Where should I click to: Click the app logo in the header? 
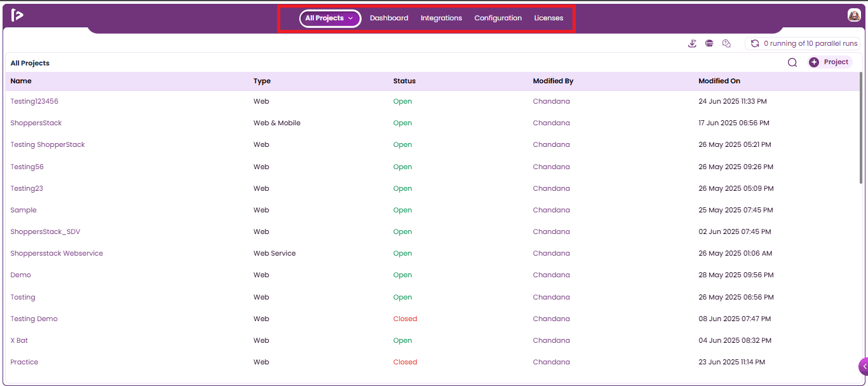point(17,15)
